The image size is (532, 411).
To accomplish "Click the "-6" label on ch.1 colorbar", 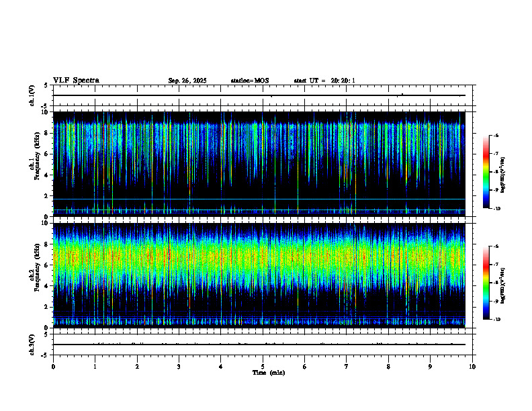I will coord(496,135).
